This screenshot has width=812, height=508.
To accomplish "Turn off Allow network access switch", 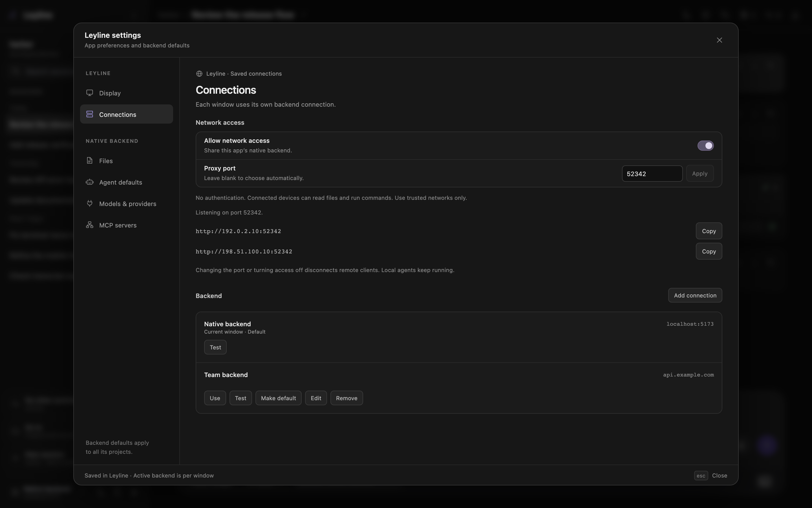I will 705,145.
